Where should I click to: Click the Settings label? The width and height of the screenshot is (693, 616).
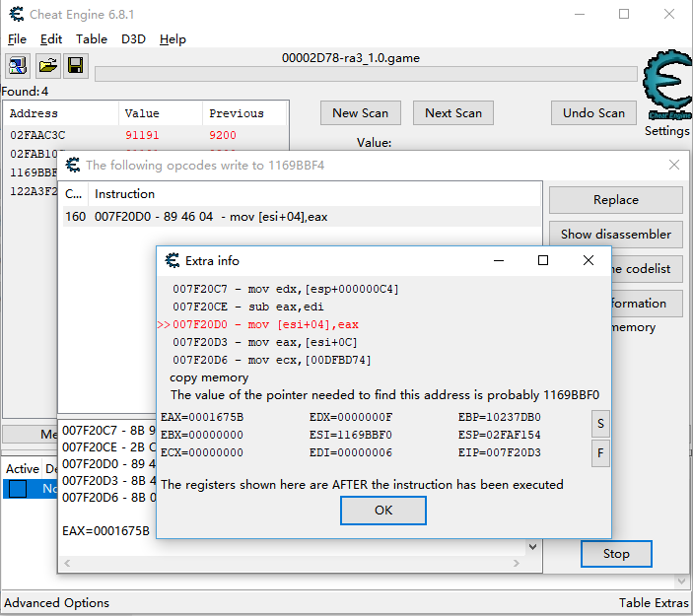point(667,131)
